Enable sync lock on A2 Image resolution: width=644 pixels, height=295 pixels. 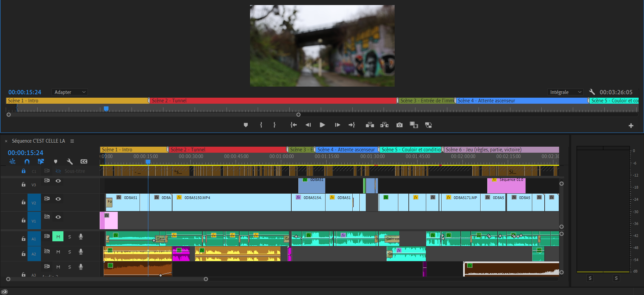point(47,251)
